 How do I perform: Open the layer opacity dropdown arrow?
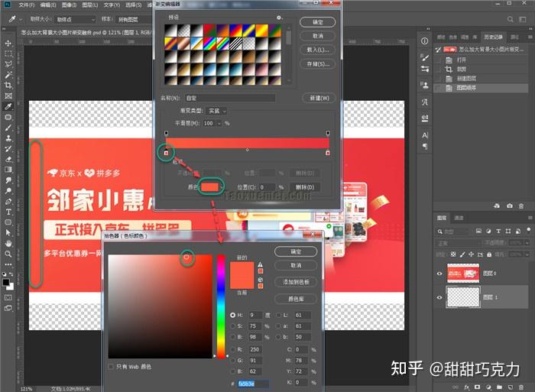(x=527, y=242)
